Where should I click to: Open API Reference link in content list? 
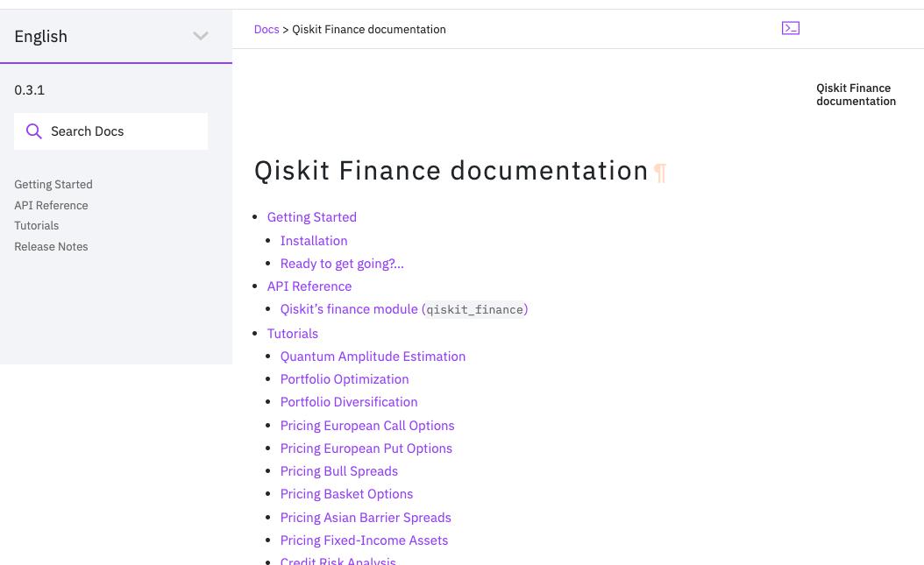pos(309,286)
